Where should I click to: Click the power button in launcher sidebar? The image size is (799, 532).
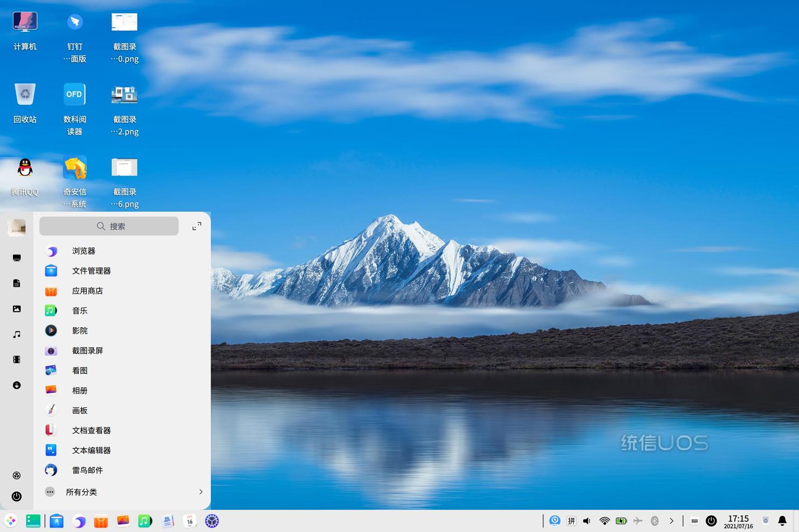(x=17, y=496)
